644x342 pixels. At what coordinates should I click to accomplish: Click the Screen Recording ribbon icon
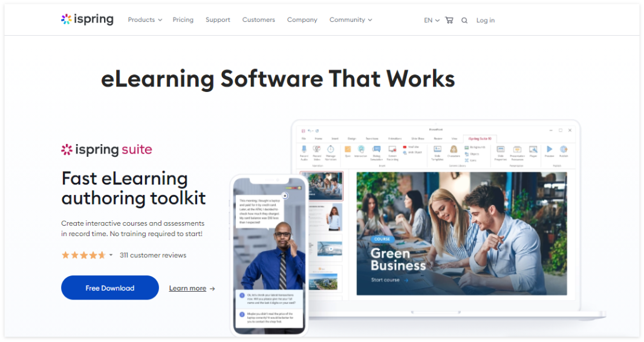coord(392,150)
